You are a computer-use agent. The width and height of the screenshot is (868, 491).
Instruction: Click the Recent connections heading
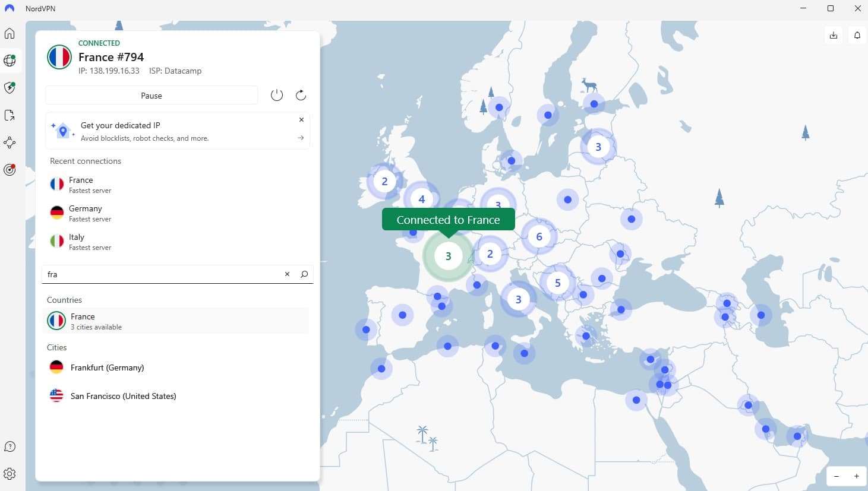[x=86, y=161]
